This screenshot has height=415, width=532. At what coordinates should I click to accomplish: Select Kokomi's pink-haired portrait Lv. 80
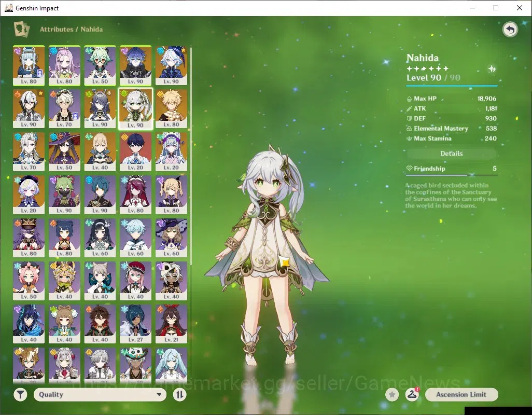click(x=64, y=65)
